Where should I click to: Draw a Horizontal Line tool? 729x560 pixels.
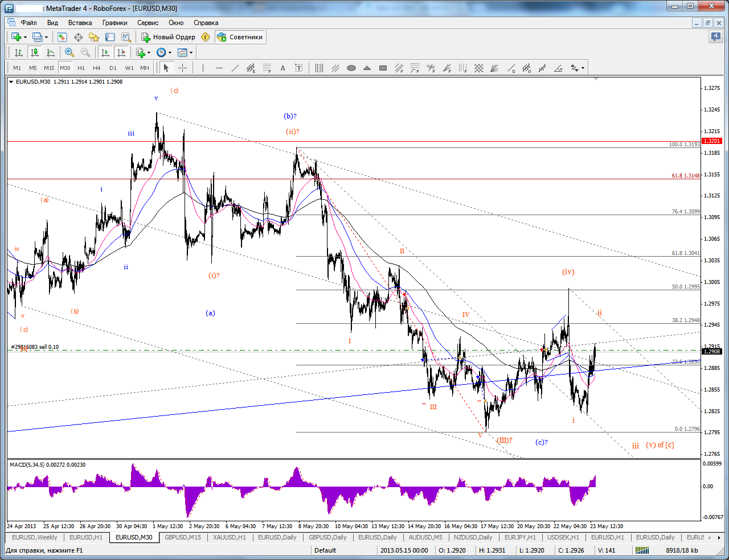click(x=219, y=68)
